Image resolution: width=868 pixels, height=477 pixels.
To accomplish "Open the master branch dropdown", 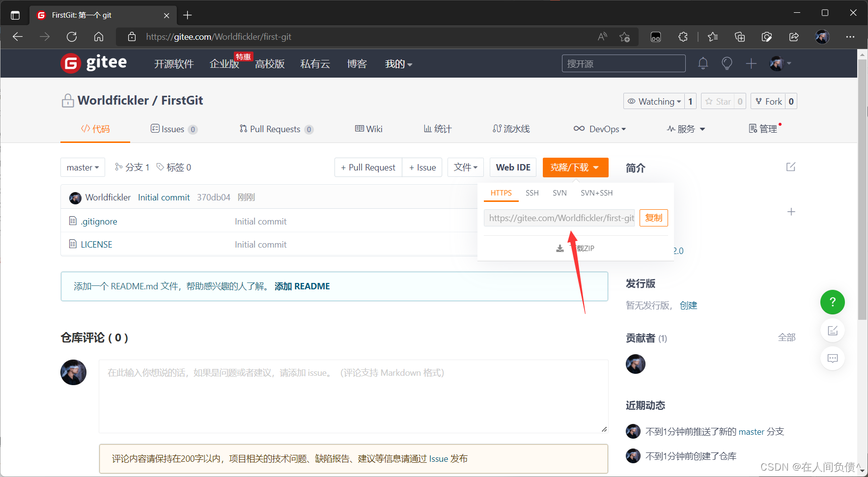I will pos(83,168).
